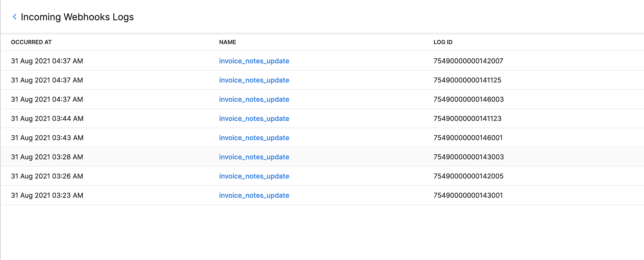Screen dimensions: 644x260
Task: Open the 03:26 AM invoice_notes_update entry
Action: [x=254, y=176]
